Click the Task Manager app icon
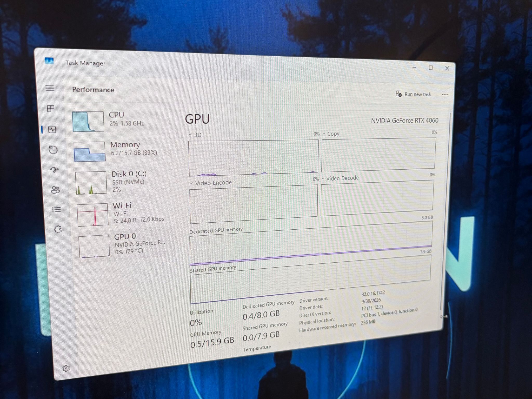 pos(49,61)
